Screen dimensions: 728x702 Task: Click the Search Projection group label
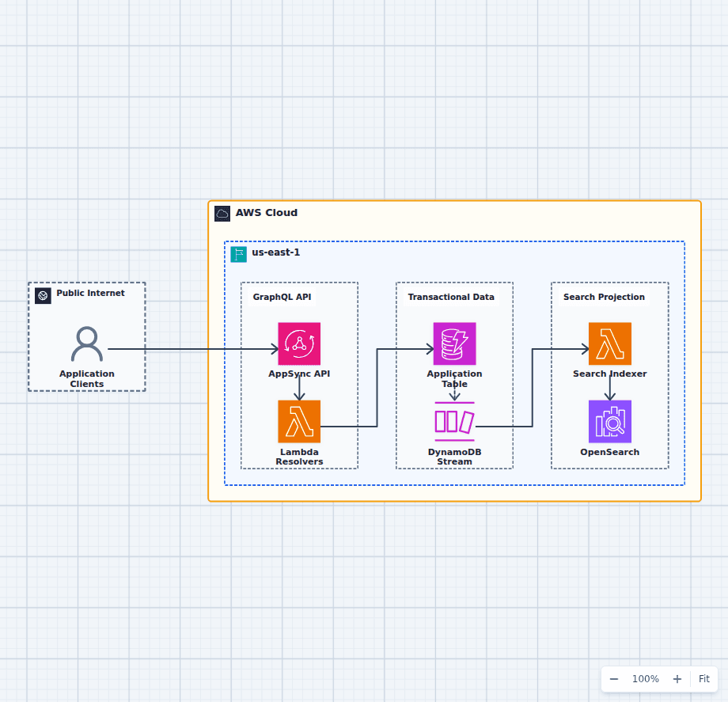604,297
